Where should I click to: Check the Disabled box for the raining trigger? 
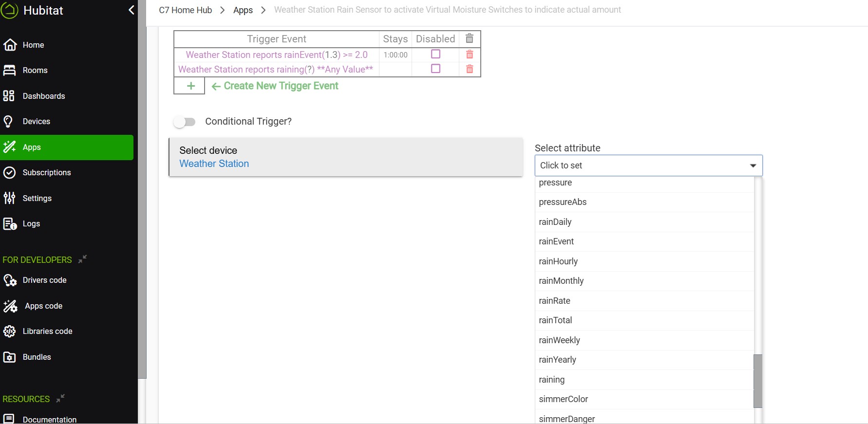pyautogui.click(x=435, y=69)
